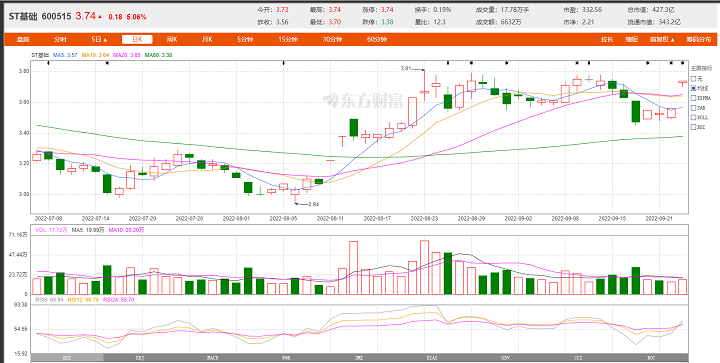This screenshot has height=363, width=720.
Task: Open the 盘前 pre-market tab
Action: point(23,39)
